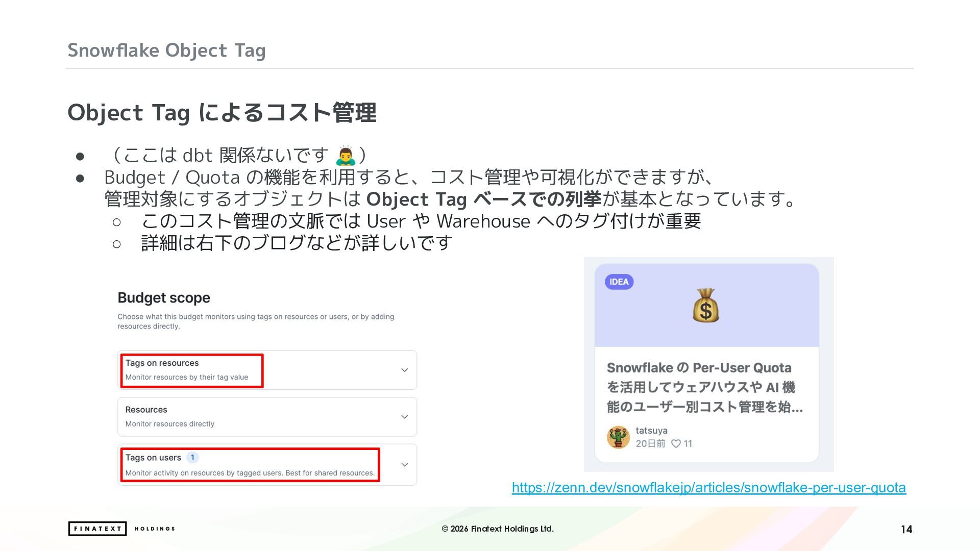Click the 'Budget scope' heading
The height and width of the screenshot is (551, 980).
pyautogui.click(x=164, y=297)
